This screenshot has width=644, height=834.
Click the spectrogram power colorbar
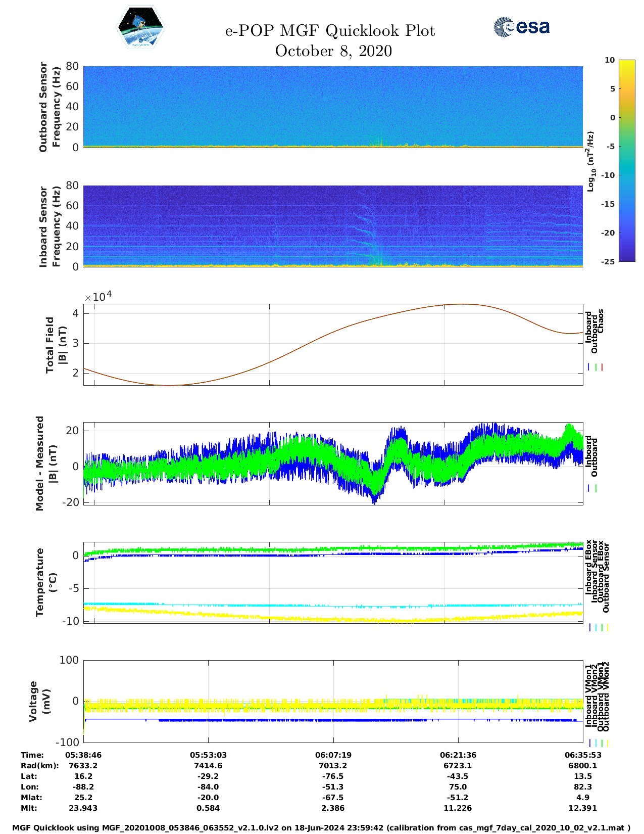(x=626, y=160)
